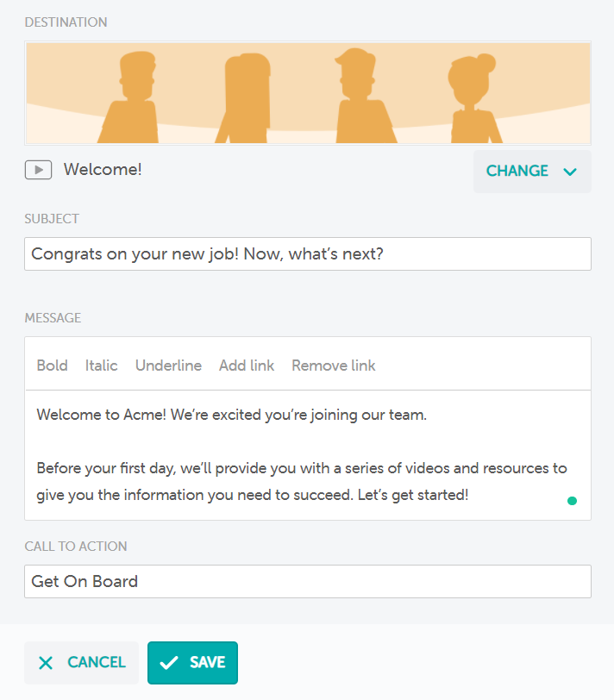Click the Call to Action input
This screenshot has width=614, height=700.
tap(307, 581)
